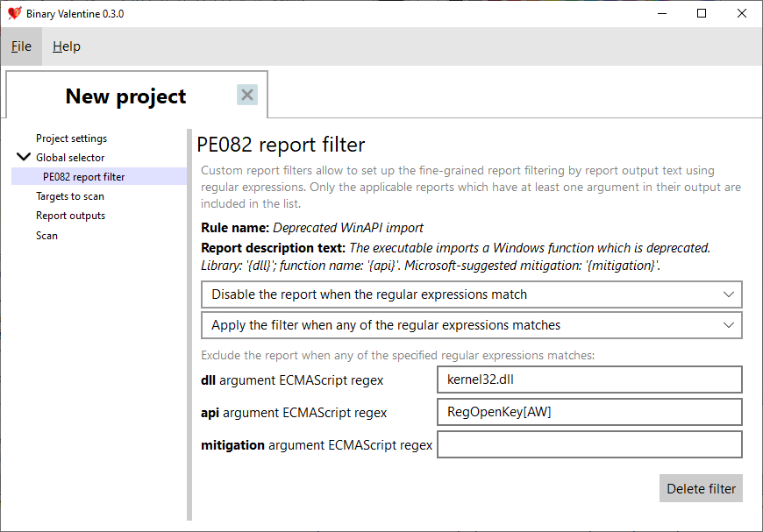Focus the empty mitigation regex field
763x532 pixels.
tap(589, 444)
